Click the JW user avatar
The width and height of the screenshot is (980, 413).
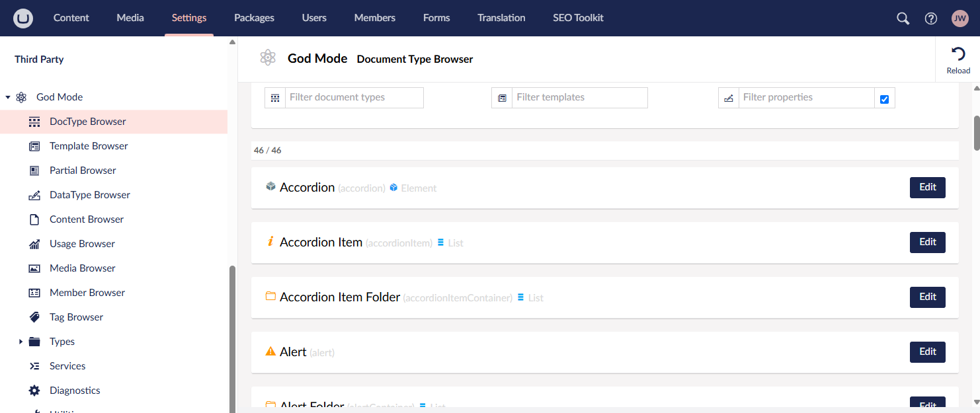(960, 19)
